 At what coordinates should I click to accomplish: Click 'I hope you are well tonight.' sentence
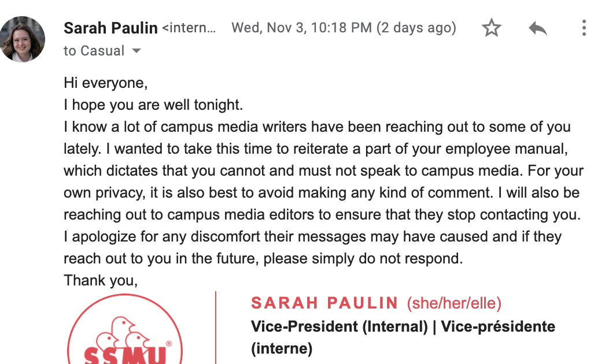(x=154, y=105)
